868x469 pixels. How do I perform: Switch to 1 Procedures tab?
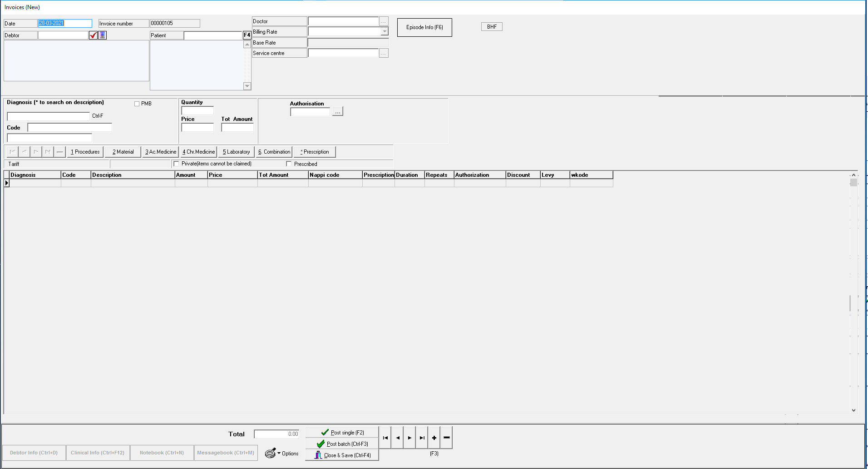85,152
